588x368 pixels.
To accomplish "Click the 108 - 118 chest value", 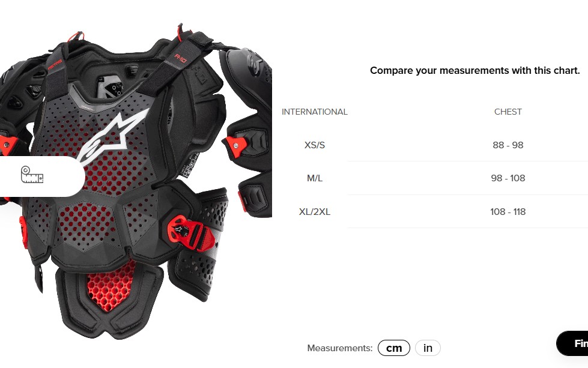I will coord(508,212).
